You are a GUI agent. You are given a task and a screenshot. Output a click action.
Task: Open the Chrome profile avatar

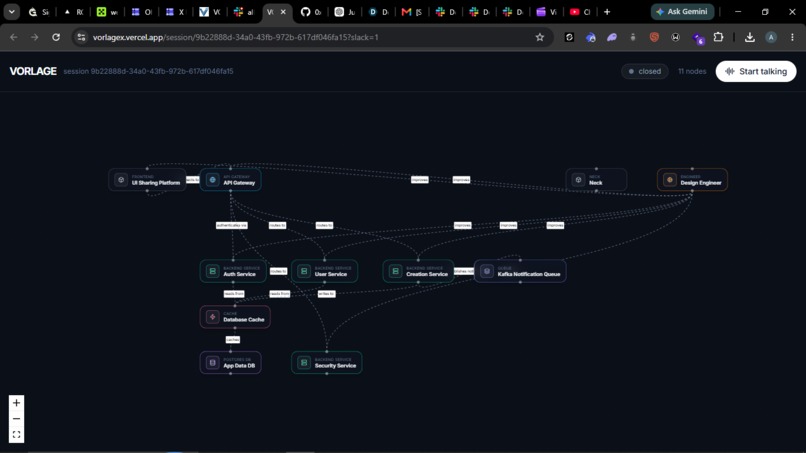coord(771,37)
